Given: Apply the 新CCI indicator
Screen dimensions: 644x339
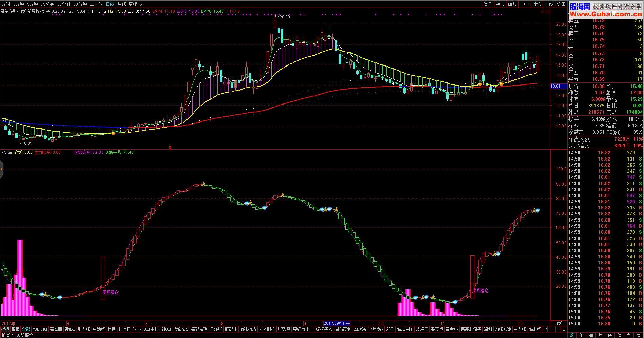Looking at the screenshot, I should click(x=166, y=329).
